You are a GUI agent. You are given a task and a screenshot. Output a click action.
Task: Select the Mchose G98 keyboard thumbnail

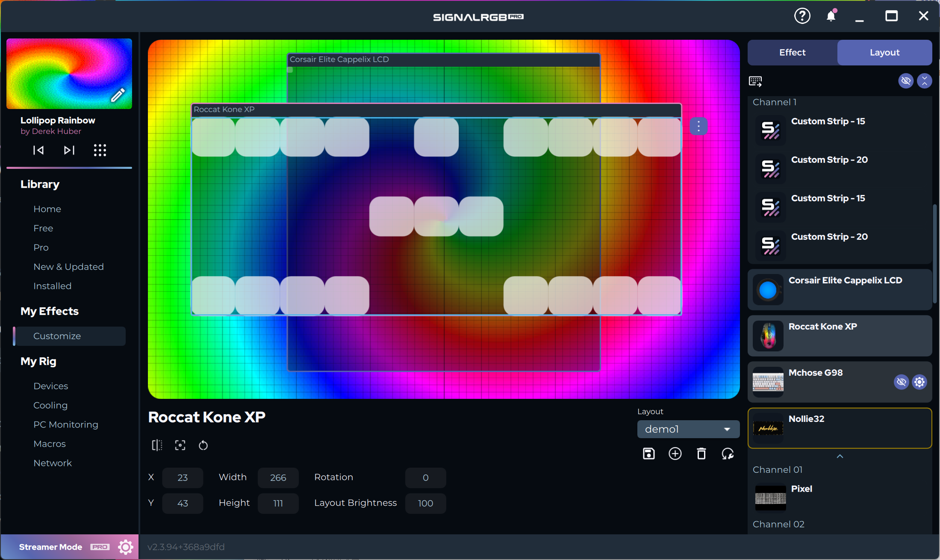tap(768, 382)
